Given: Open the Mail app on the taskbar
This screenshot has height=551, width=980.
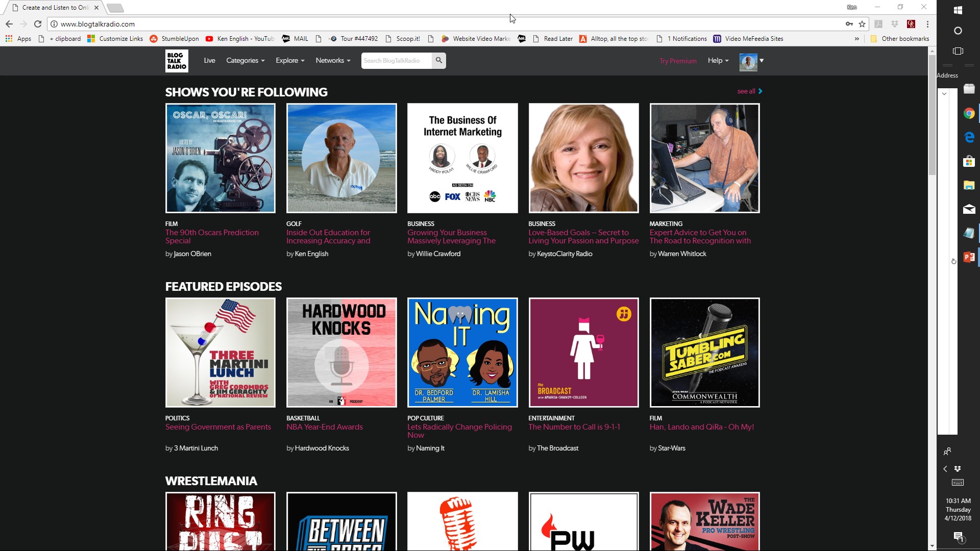Looking at the screenshot, I should click(969, 209).
